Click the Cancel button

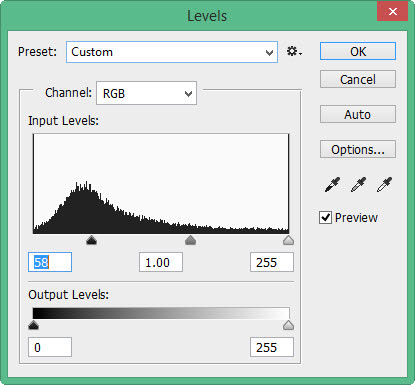[x=358, y=79]
